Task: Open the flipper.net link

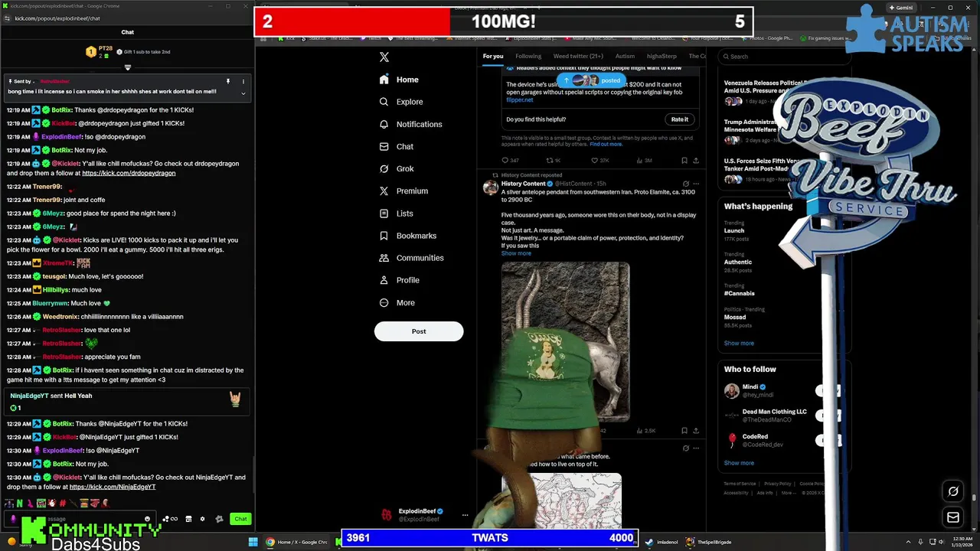Action: click(519, 100)
